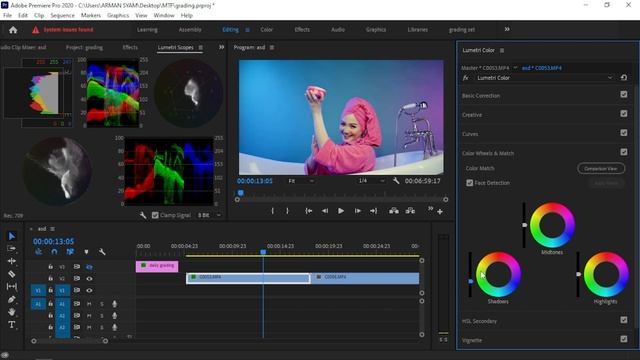Select the Selection tool arrow
The width and height of the screenshot is (640, 360).
(x=11, y=236)
